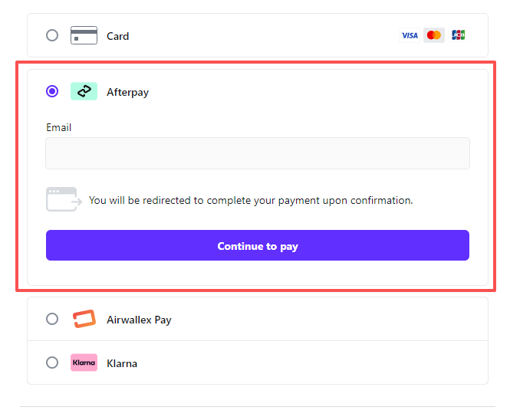Select the Card radio button

pos(52,35)
